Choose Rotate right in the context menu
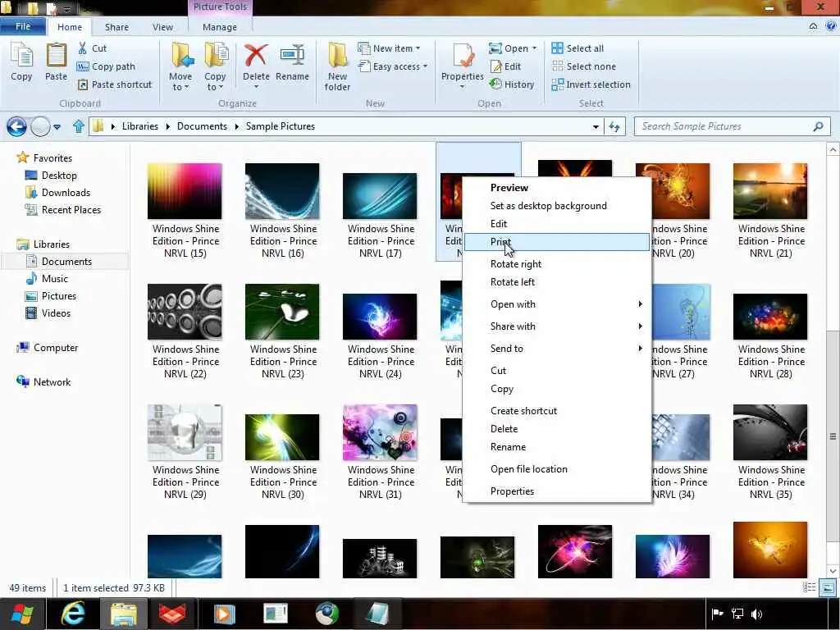The height and width of the screenshot is (630, 840). [x=557, y=264]
